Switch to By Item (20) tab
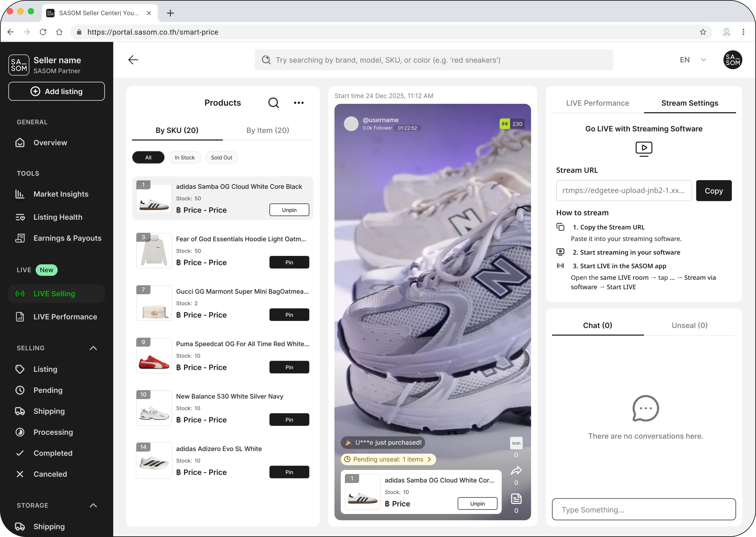 (268, 130)
